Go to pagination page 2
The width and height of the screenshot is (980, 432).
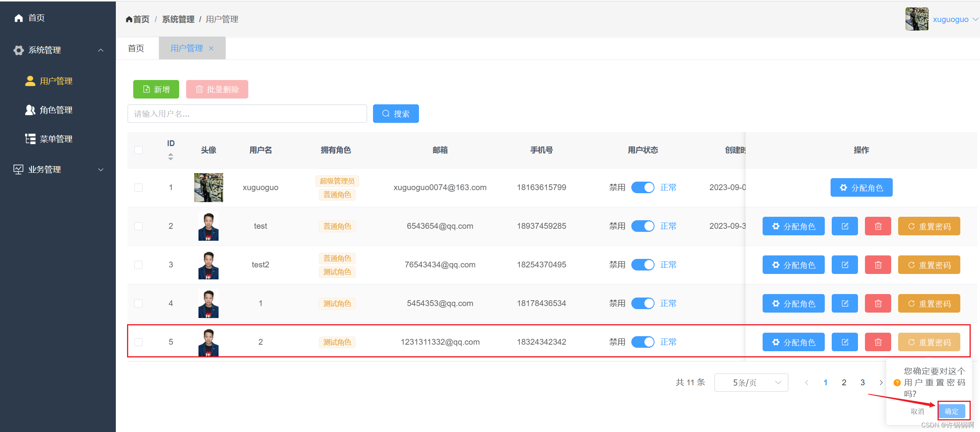coord(844,383)
